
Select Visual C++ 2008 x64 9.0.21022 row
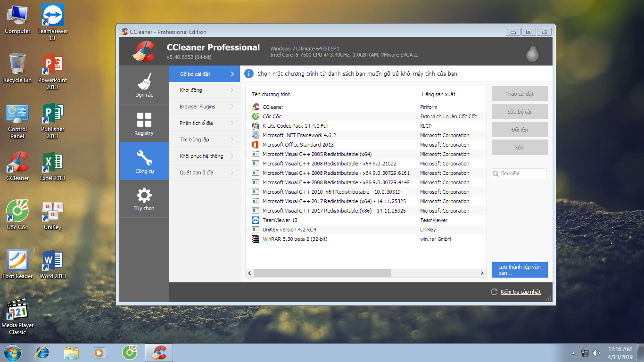(366, 164)
